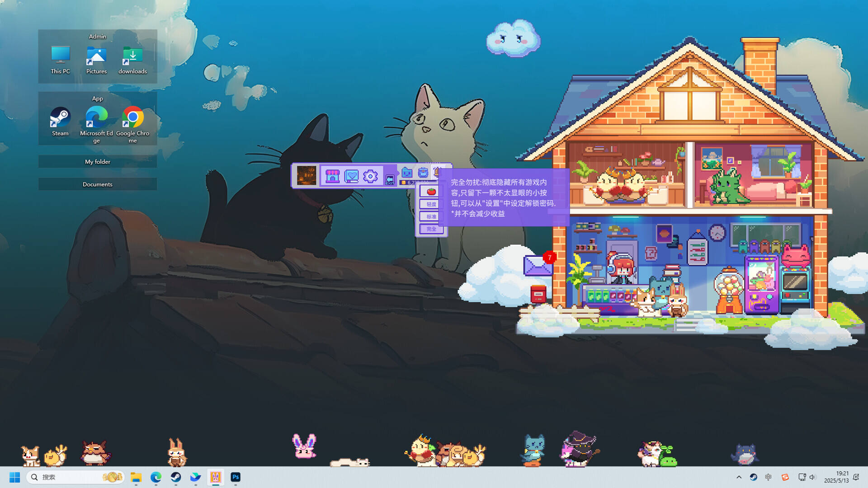The height and width of the screenshot is (488, 868).
Task: Open the game settings gear icon
Action: pyautogui.click(x=370, y=176)
